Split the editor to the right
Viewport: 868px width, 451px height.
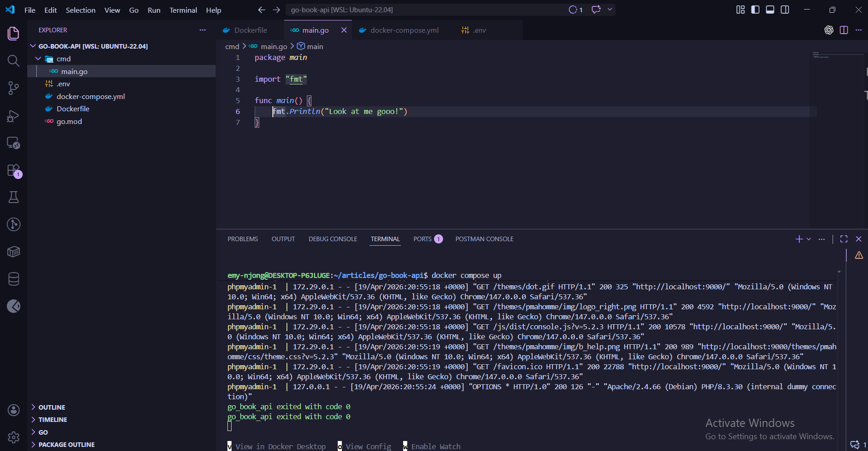point(843,30)
